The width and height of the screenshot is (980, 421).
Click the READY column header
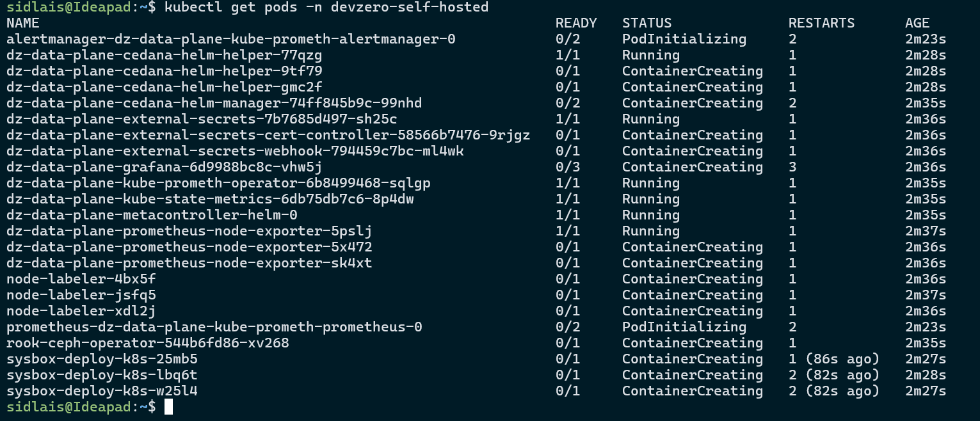coord(576,23)
